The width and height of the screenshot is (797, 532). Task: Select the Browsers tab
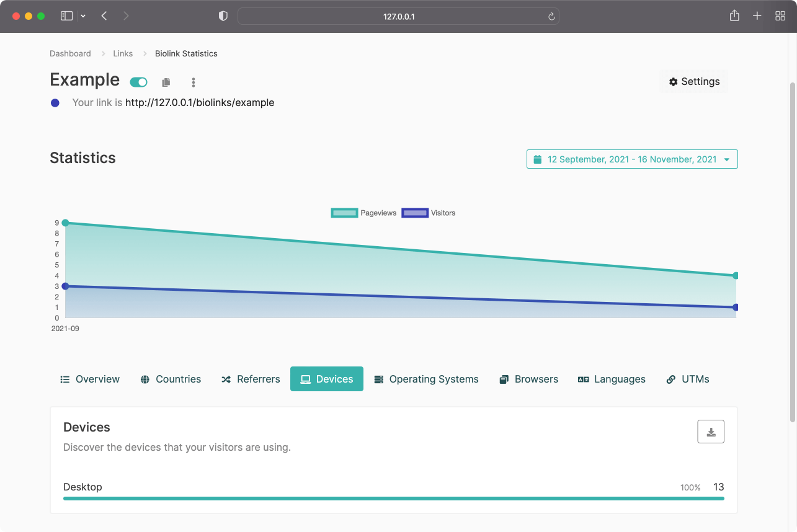(529, 379)
